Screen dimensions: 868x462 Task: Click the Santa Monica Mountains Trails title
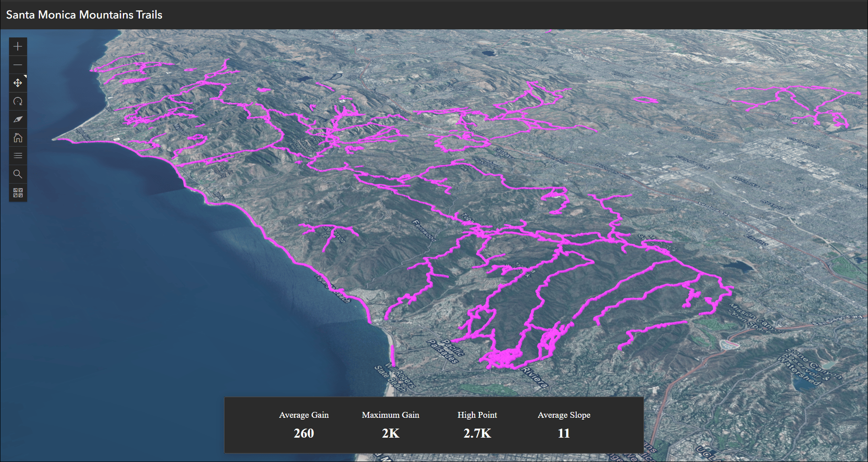[x=84, y=15]
